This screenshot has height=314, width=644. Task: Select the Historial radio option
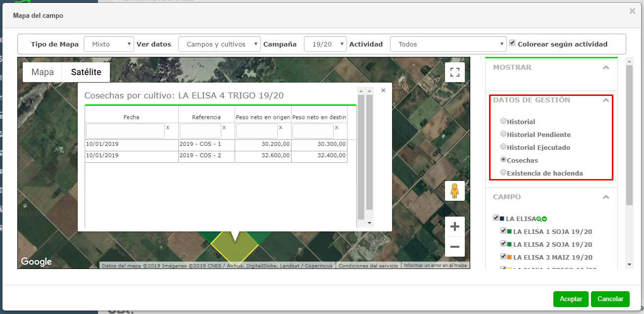503,121
